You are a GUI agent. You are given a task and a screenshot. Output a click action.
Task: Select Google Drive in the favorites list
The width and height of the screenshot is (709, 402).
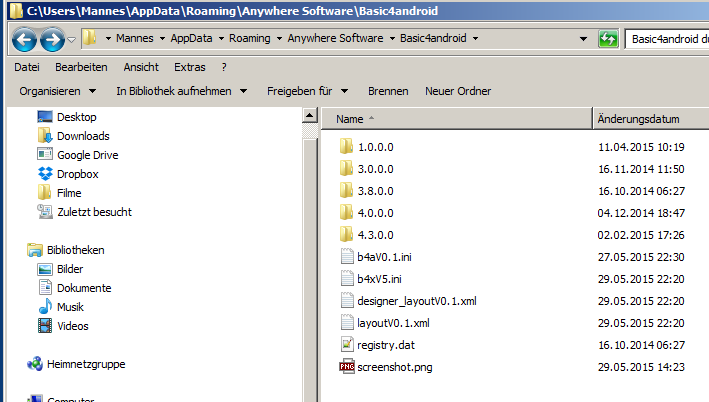point(87,155)
